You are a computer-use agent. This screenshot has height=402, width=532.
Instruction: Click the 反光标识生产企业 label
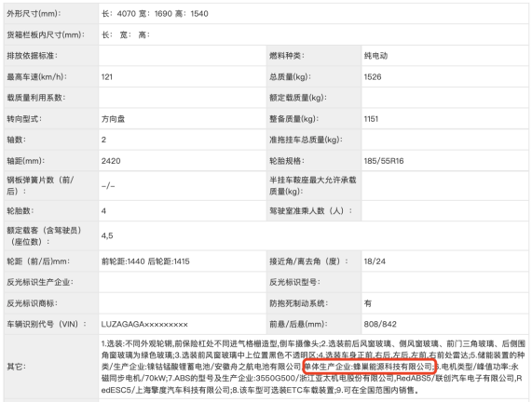(40, 282)
